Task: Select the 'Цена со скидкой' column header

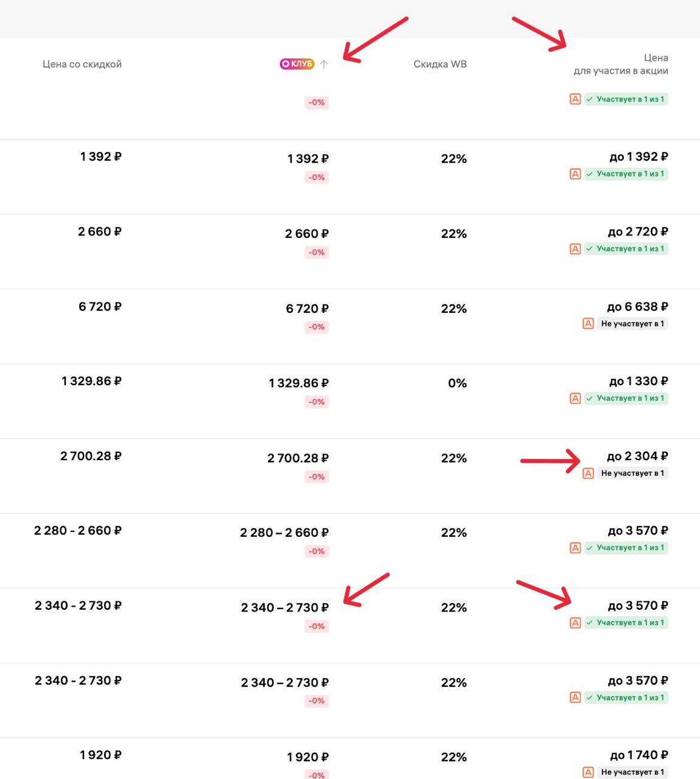Action: tap(82, 64)
